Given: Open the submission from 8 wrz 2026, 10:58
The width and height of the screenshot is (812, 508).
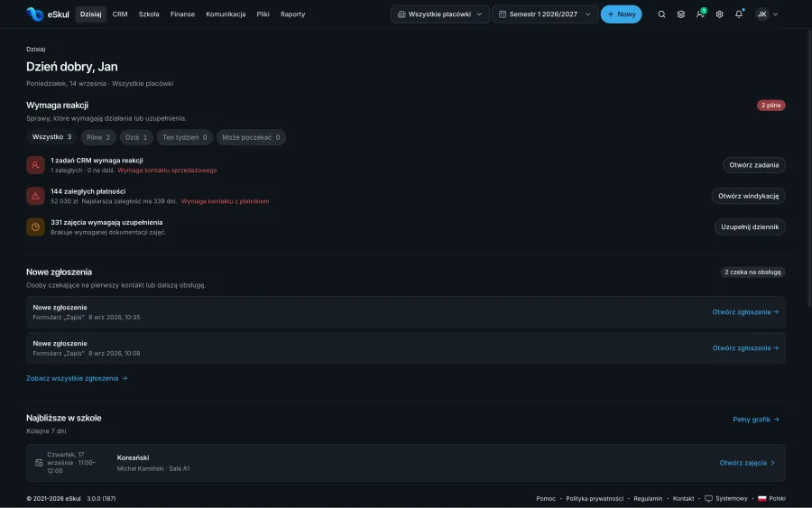Looking at the screenshot, I should [x=745, y=348].
